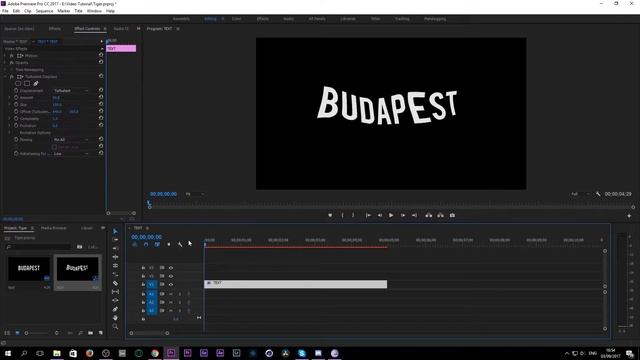
Task: Open Program monitor settings wrench
Action: pos(598,194)
